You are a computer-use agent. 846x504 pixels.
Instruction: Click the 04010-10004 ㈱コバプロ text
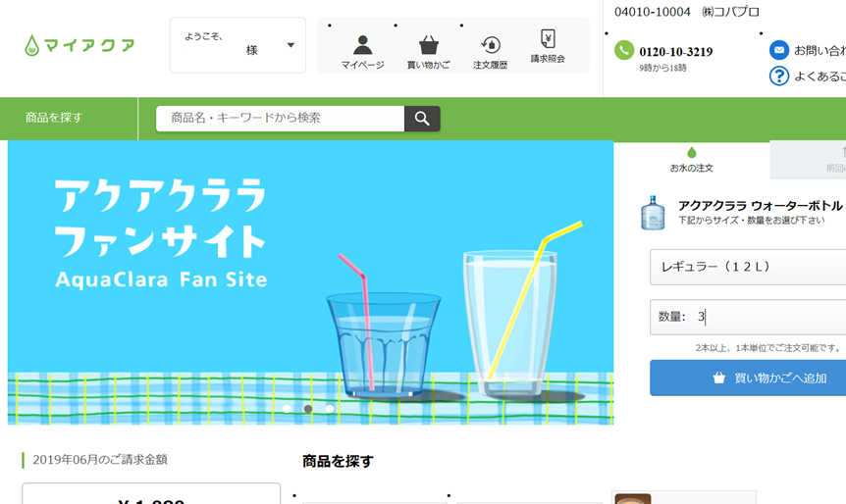[686, 12]
